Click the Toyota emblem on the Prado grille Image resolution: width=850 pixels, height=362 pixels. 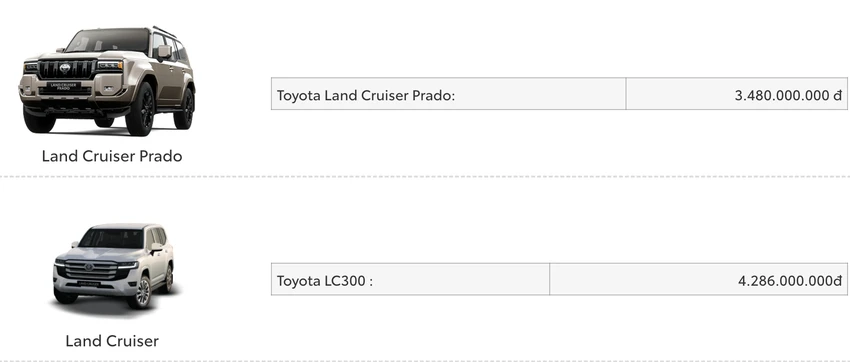[x=66, y=68]
